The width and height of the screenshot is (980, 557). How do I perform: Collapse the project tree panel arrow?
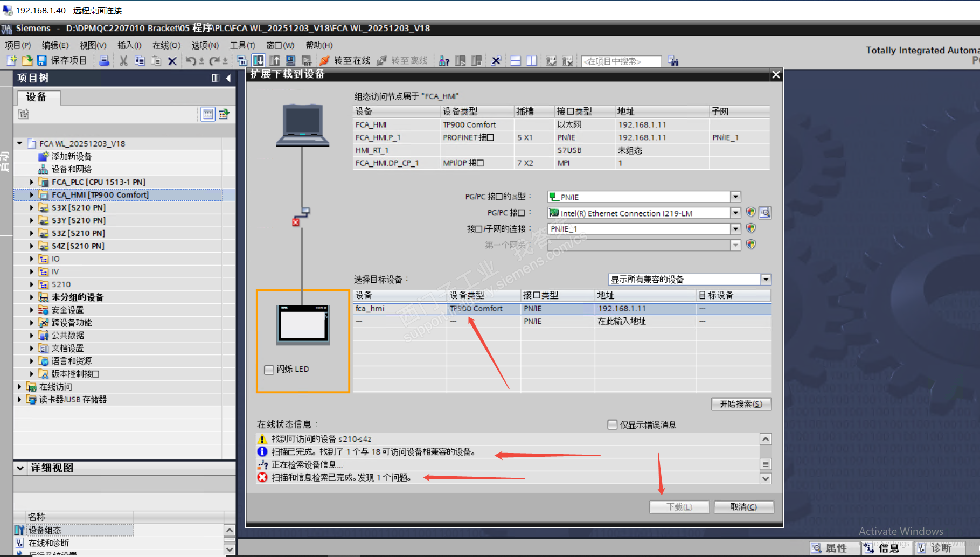(228, 78)
